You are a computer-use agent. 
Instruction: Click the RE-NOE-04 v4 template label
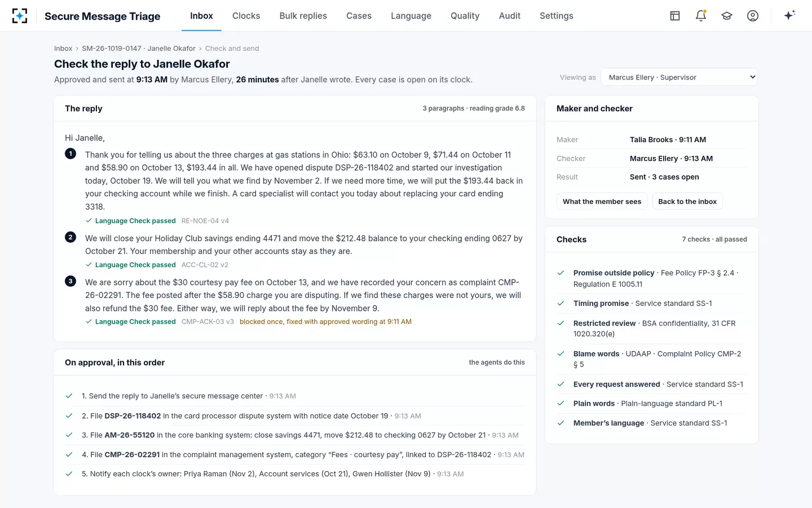[x=205, y=221]
